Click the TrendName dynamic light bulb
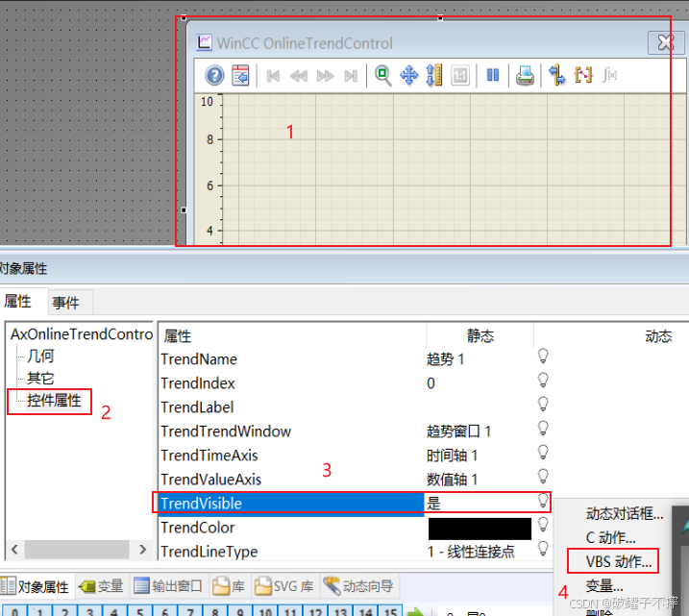 tap(543, 356)
